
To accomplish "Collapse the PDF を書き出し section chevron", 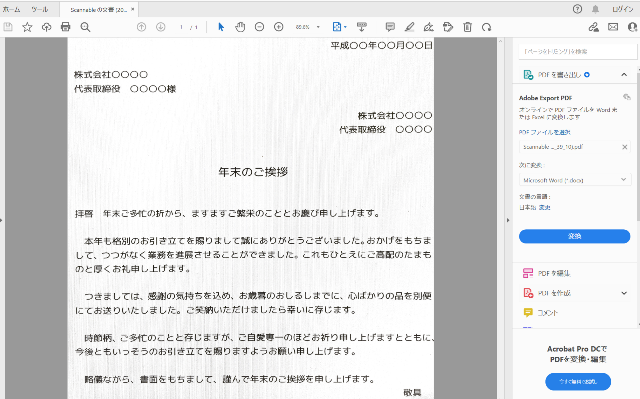I will click(624, 75).
